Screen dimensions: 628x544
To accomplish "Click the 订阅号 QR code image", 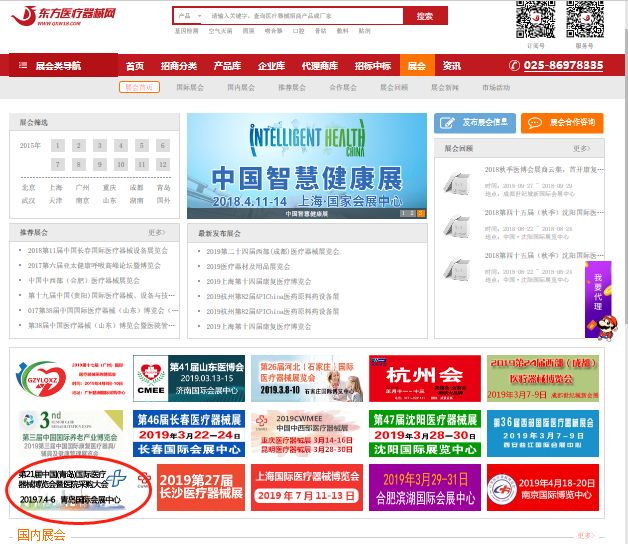I will click(535, 19).
